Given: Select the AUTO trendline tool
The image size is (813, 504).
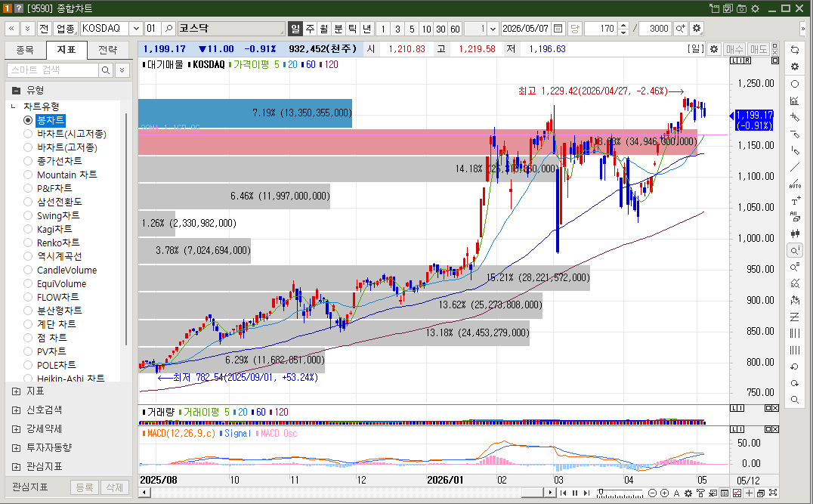Looking at the screenshot, I should [794, 184].
